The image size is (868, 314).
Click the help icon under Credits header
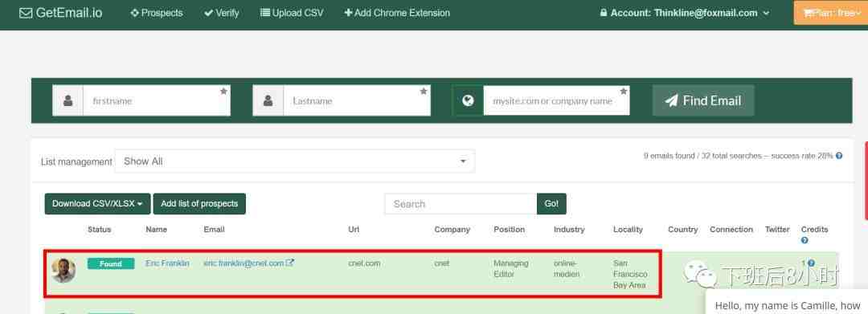point(805,240)
